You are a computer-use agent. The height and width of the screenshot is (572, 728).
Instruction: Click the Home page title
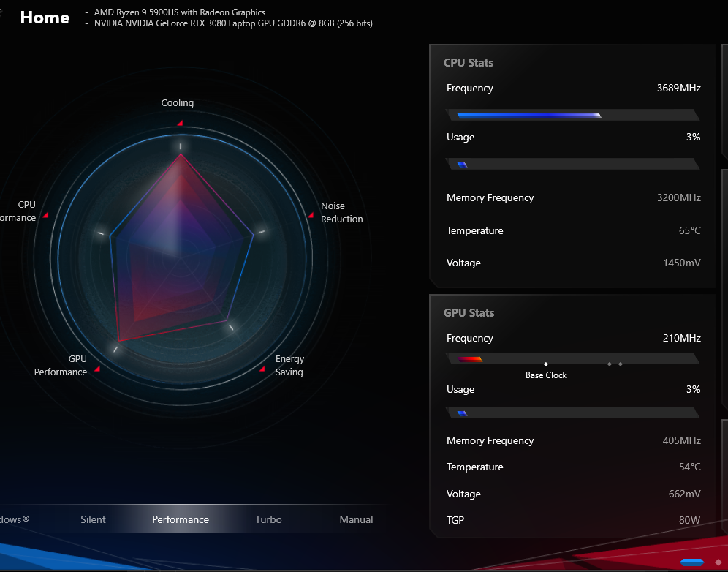coord(45,18)
